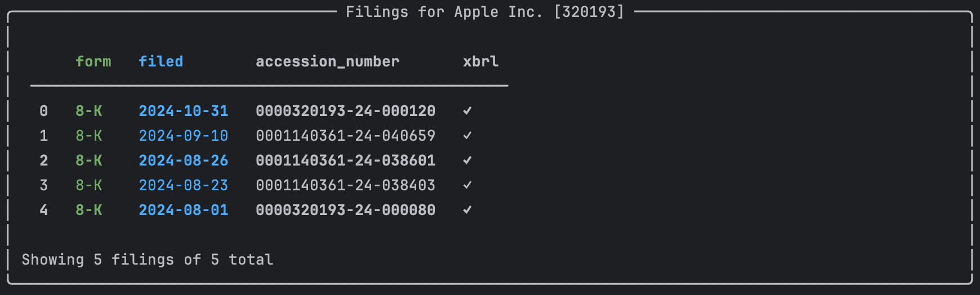Click the filed date 2024-10-31
Viewport: 980px width, 295px height.
pyautogui.click(x=184, y=111)
